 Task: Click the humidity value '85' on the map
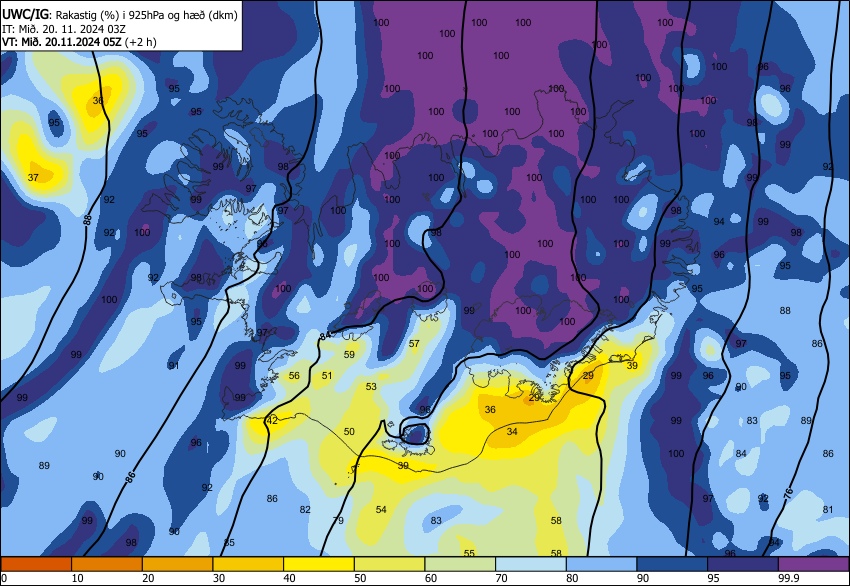click(229, 542)
